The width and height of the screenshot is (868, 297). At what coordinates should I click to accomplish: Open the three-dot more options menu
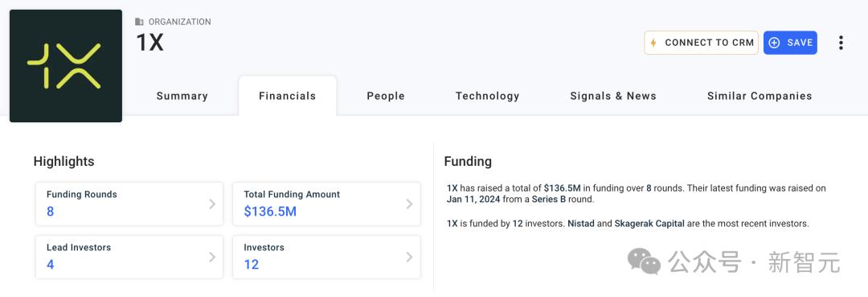[841, 43]
